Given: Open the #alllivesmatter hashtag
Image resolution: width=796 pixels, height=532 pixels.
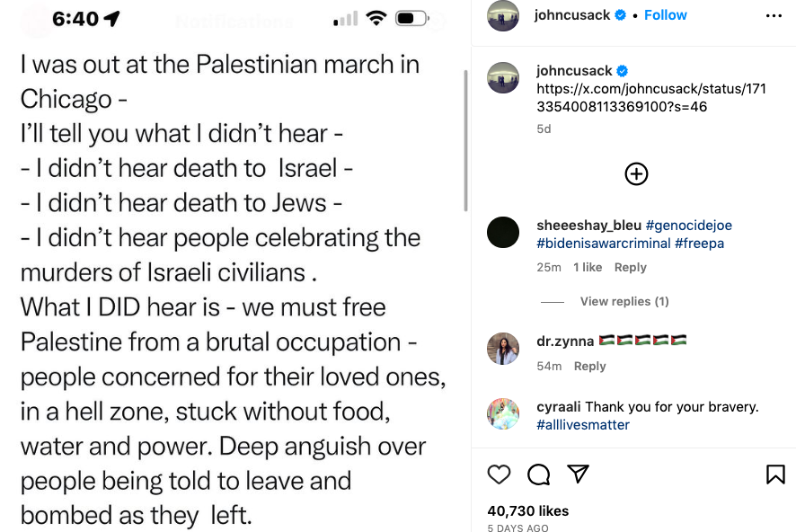Looking at the screenshot, I should click(583, 424).
